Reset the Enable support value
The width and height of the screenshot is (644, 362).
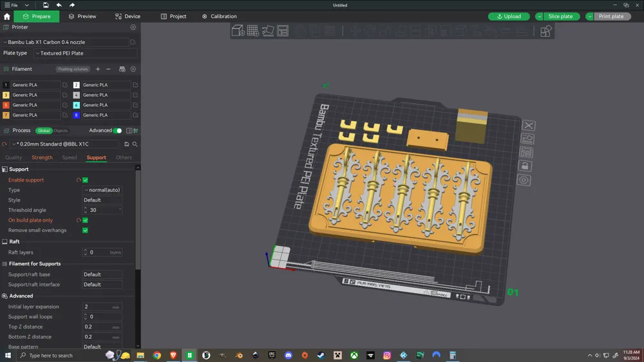[79, 180]
